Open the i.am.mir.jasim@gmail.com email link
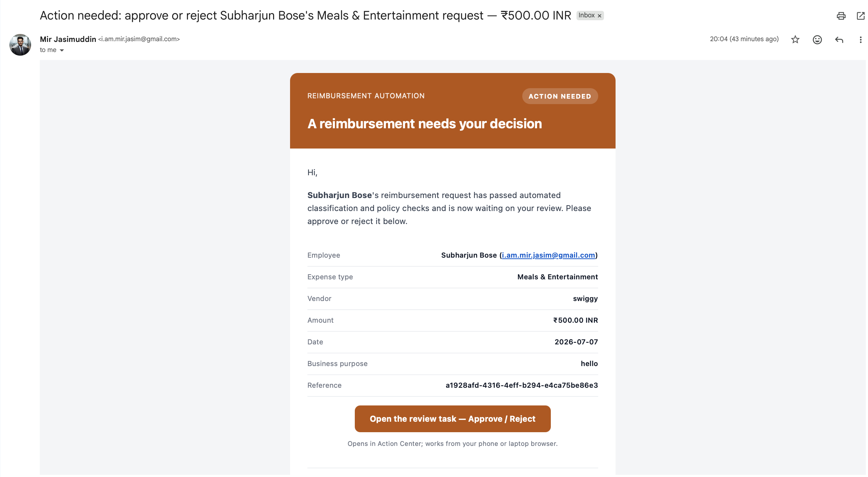Screen dimensions: 868x477 [548, 255]
